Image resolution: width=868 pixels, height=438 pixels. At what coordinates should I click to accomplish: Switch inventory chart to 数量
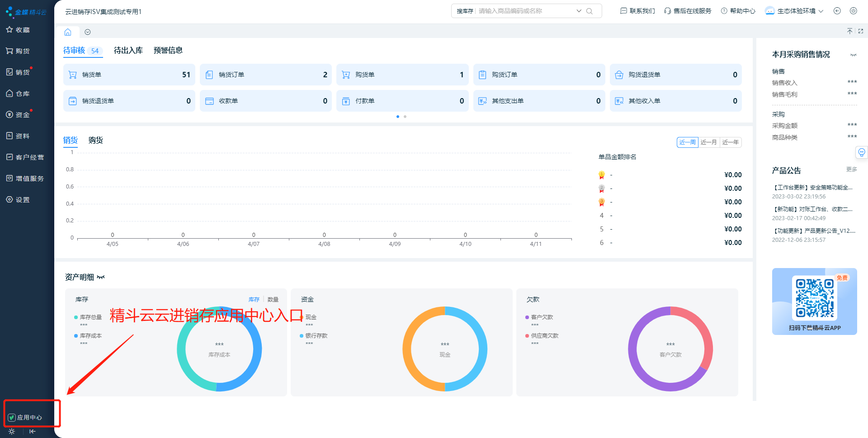(273, 300)
